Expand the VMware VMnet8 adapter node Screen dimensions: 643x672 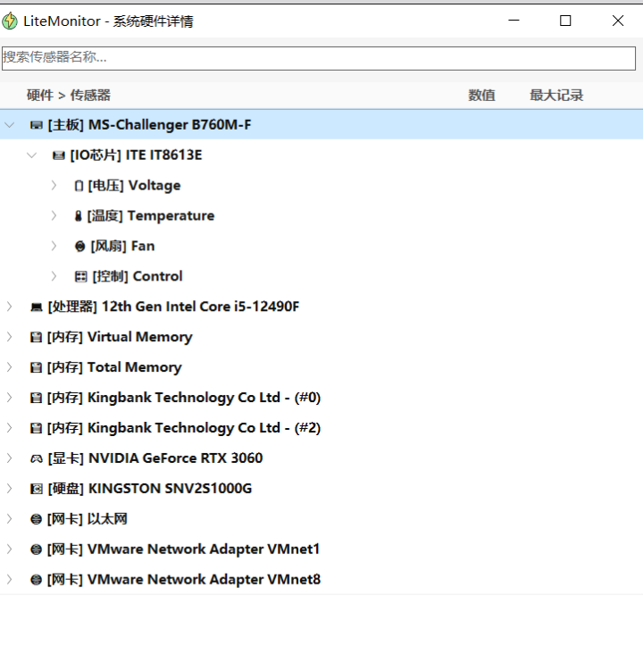10,580
